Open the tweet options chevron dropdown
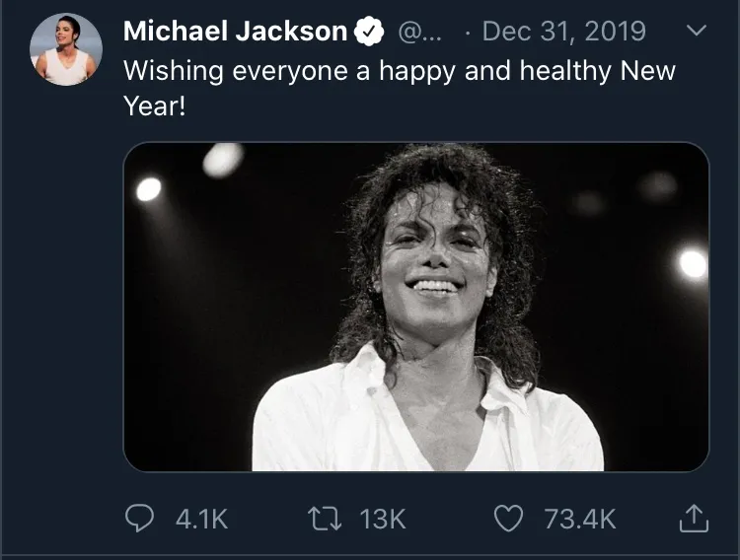Image resolution: width=740 pixels, height=560 pixels. (696, 32)
